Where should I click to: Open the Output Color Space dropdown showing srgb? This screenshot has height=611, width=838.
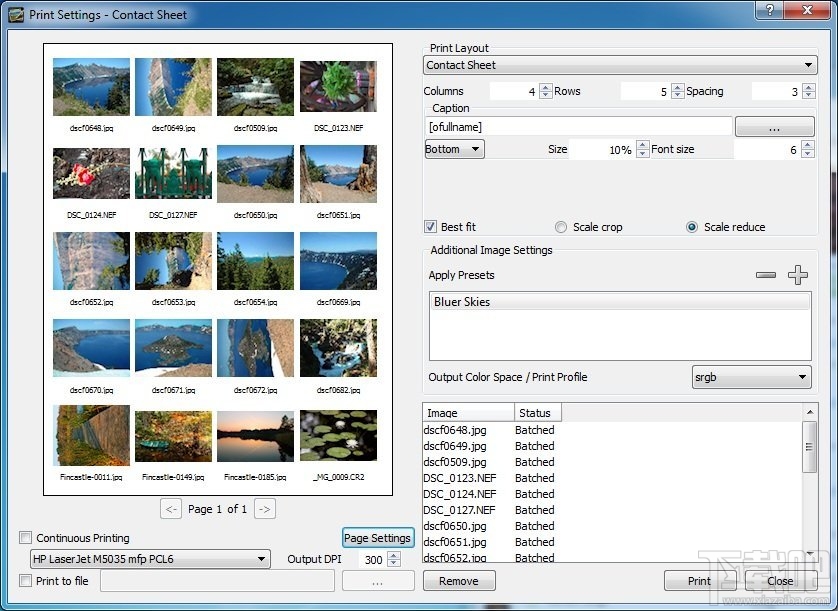coord(751,377)
